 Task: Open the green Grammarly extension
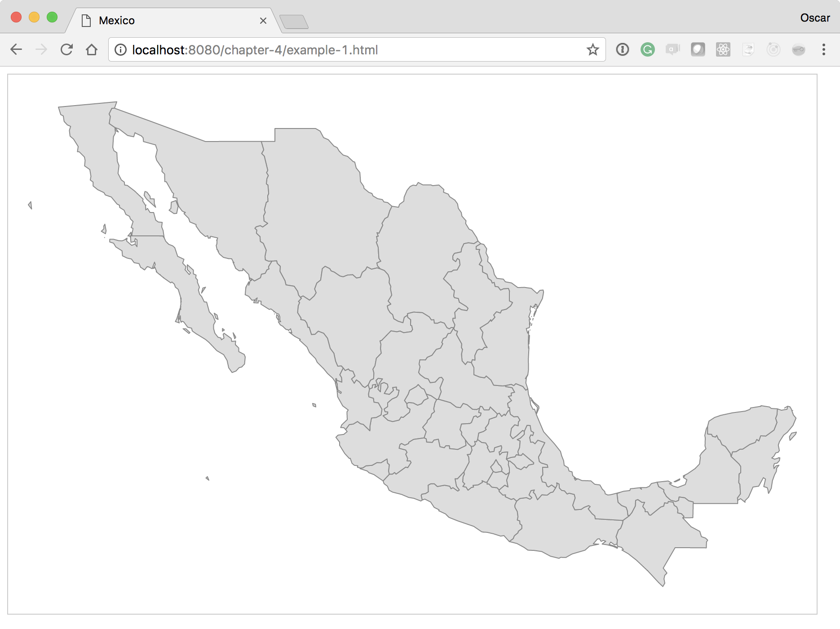(x=648, y=49)
